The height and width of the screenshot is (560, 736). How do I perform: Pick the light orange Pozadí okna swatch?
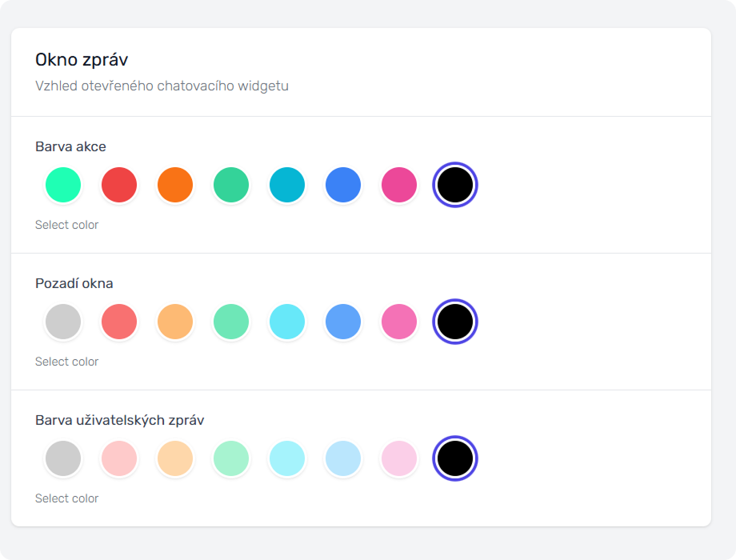pyautogui.click(x=175, y=322)
